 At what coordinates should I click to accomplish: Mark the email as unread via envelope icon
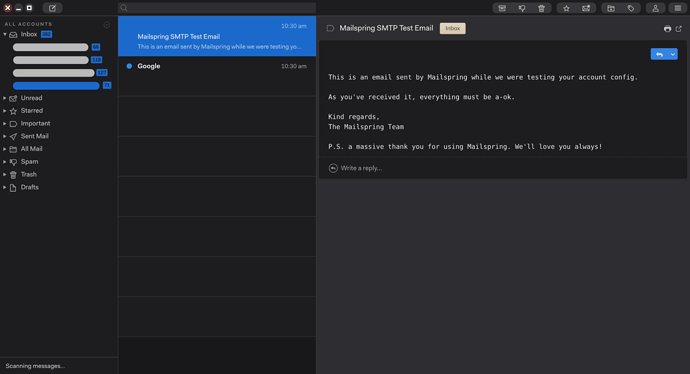click(x=586, y=8)
